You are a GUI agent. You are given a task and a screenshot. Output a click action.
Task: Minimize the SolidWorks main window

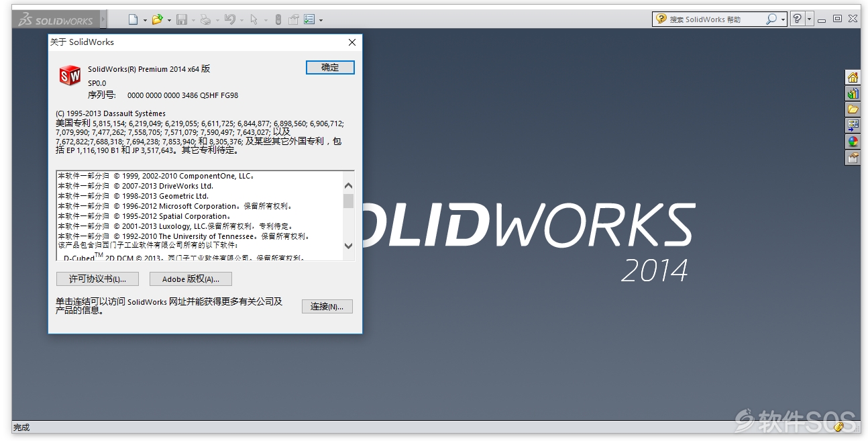tap(822, 19)
